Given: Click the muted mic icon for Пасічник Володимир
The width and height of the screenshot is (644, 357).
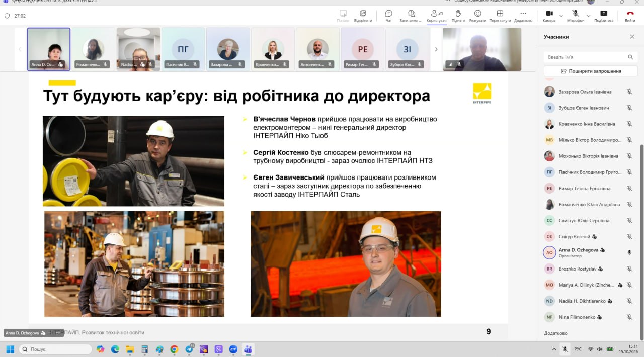Looking at the screenshot, I should 629,172.
